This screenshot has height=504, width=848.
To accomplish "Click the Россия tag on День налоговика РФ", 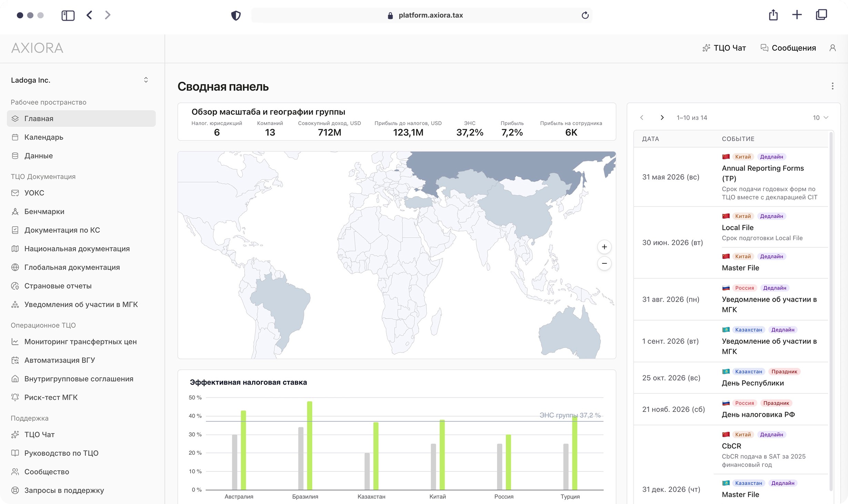I will pos(744,403).
